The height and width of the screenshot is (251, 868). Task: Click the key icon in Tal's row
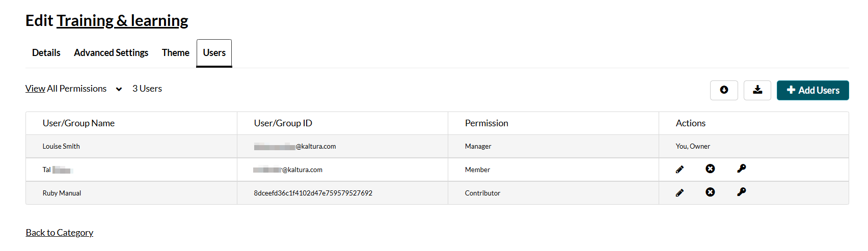(741, 169)
